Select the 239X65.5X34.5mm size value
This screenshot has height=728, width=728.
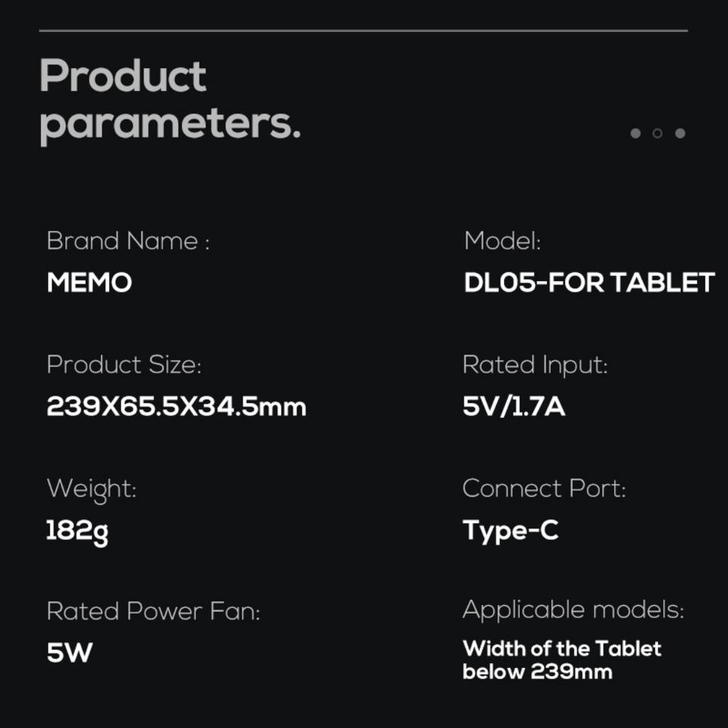coord(177,407)
